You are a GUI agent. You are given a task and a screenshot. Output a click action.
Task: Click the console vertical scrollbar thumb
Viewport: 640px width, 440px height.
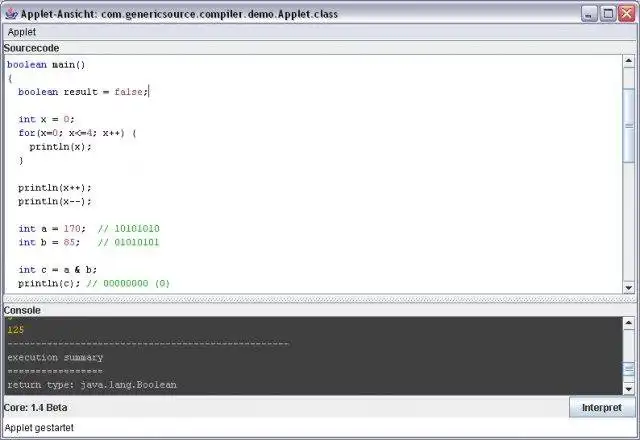click(x=629, y=370)
